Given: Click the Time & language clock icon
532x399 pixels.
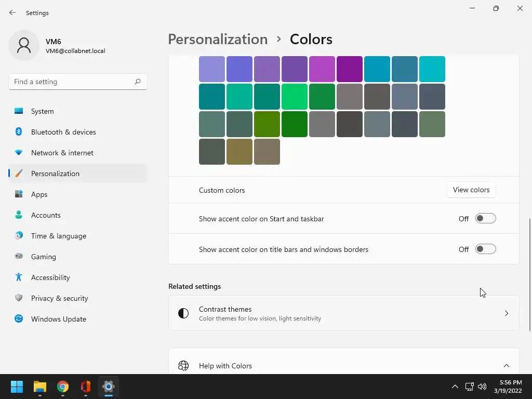Looking at the screenshot, I should [x=19, y=235].
